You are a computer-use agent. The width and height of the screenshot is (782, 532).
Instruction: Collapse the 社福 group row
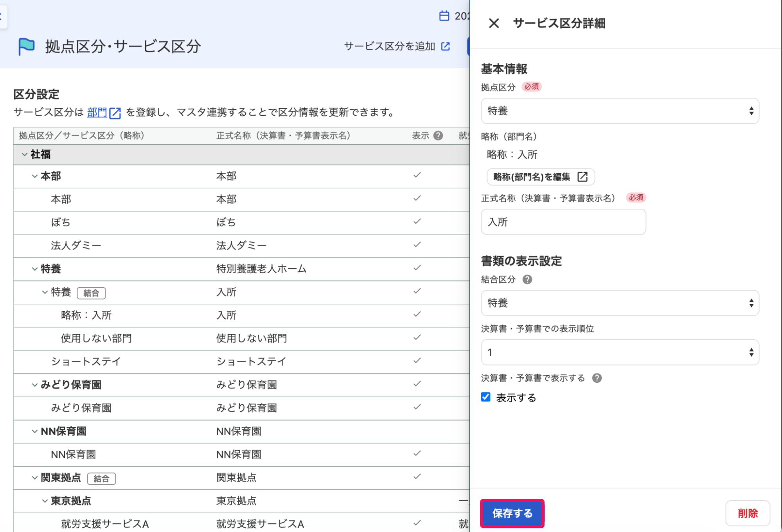[x=24, y=154]
